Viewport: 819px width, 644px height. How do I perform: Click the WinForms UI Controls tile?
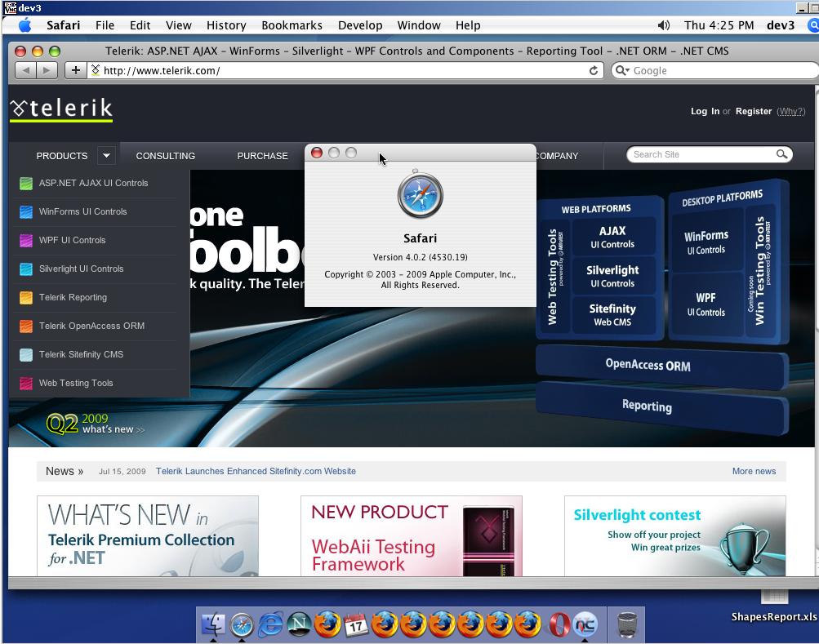[705, 242]
